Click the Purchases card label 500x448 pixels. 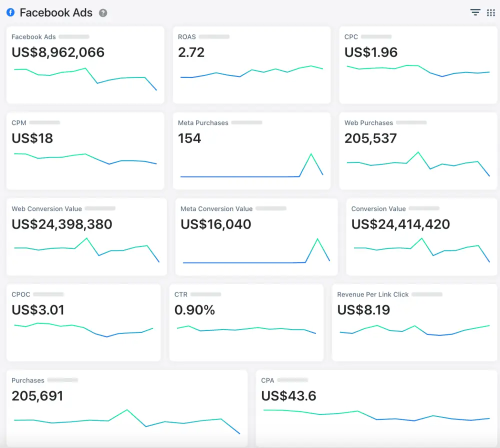coord(27,380)
